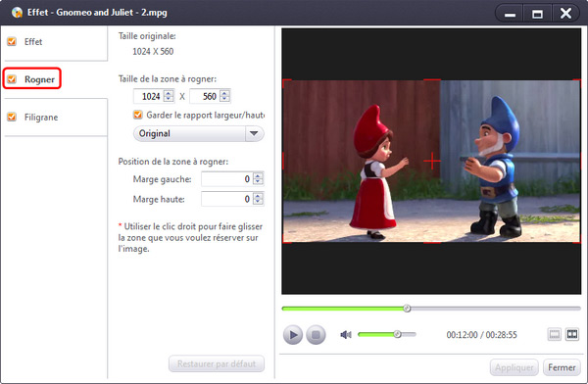
Task: Stop the video playback
Action: pos(316,334)
